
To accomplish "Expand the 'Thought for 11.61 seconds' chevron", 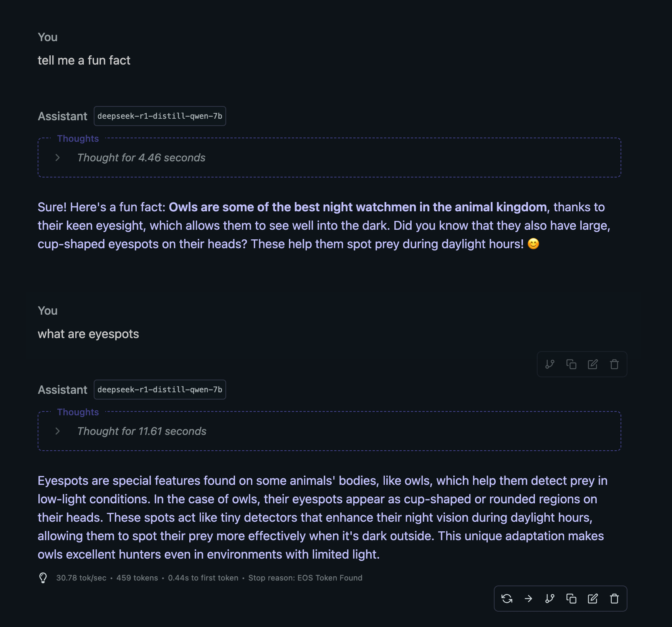I will 58,431.
